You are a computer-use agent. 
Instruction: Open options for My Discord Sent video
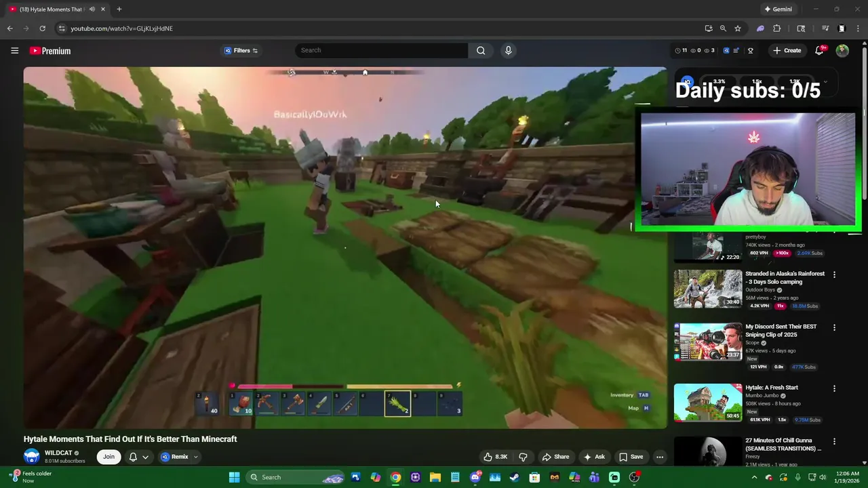pos(834,327)
